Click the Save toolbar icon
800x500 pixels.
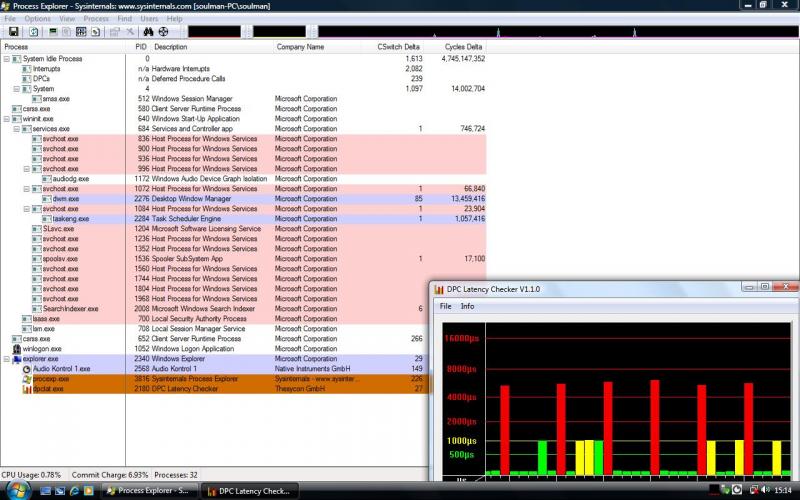point(14,32)
